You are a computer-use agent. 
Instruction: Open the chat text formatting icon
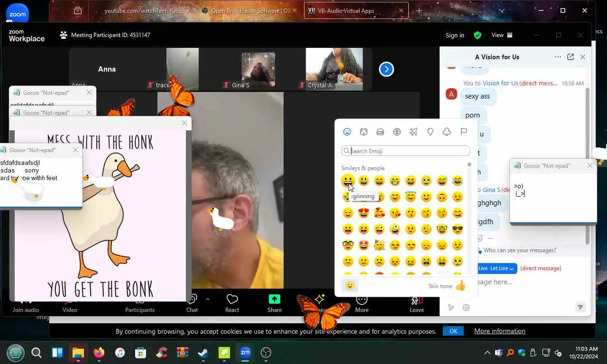[x=451, y=308]
